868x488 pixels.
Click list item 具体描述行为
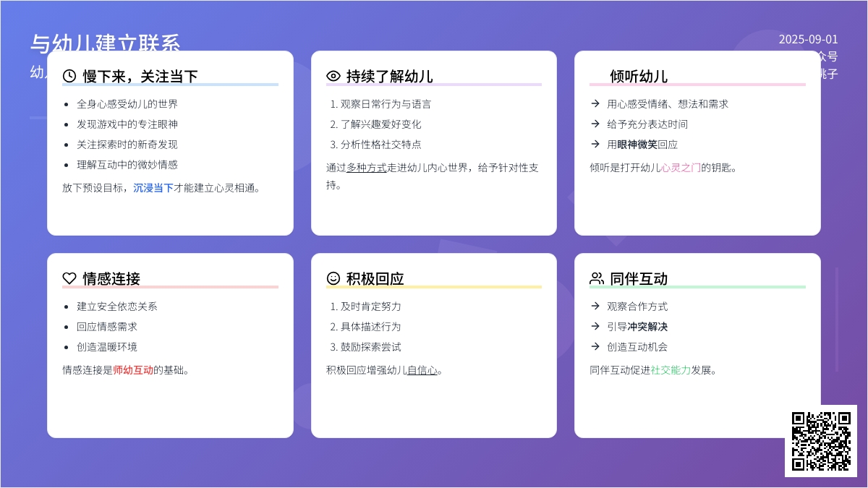[370, 326]
